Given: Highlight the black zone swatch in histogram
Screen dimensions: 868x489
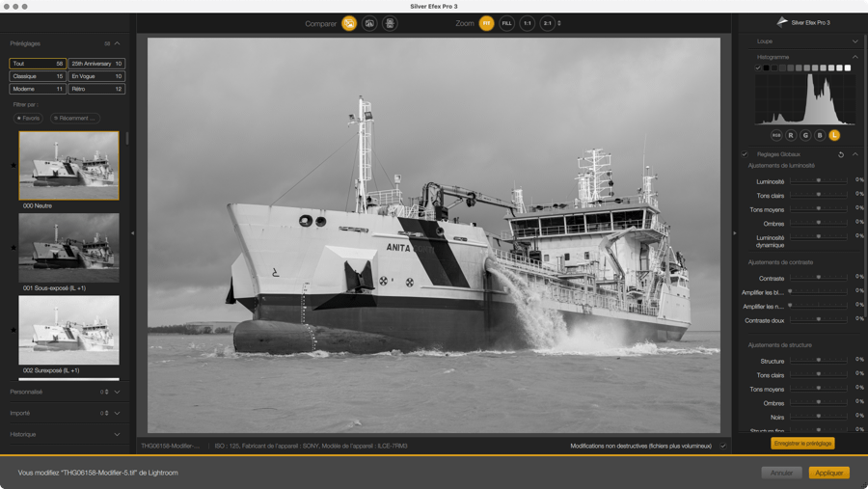Looking at the screenshot, I should point(766,68).
